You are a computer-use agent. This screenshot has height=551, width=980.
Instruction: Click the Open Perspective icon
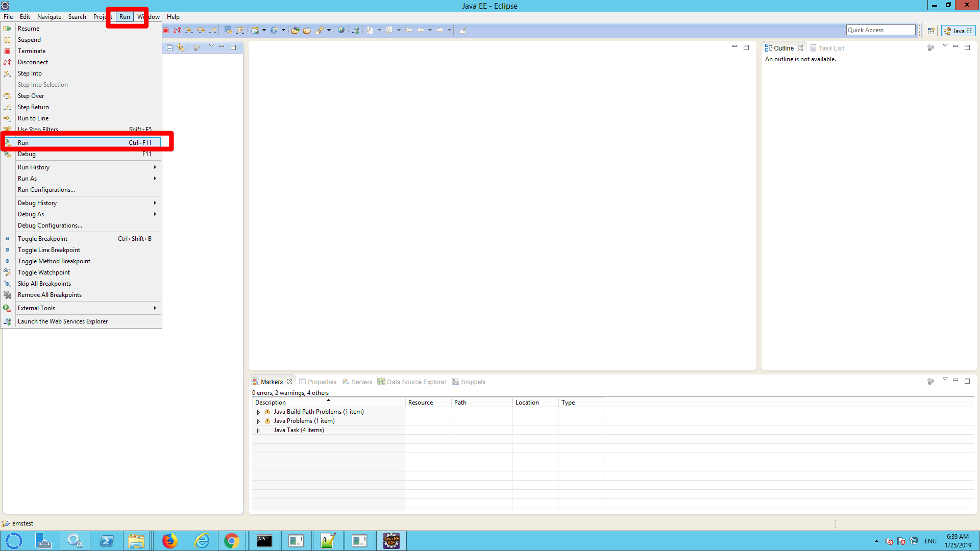(931, 31)
